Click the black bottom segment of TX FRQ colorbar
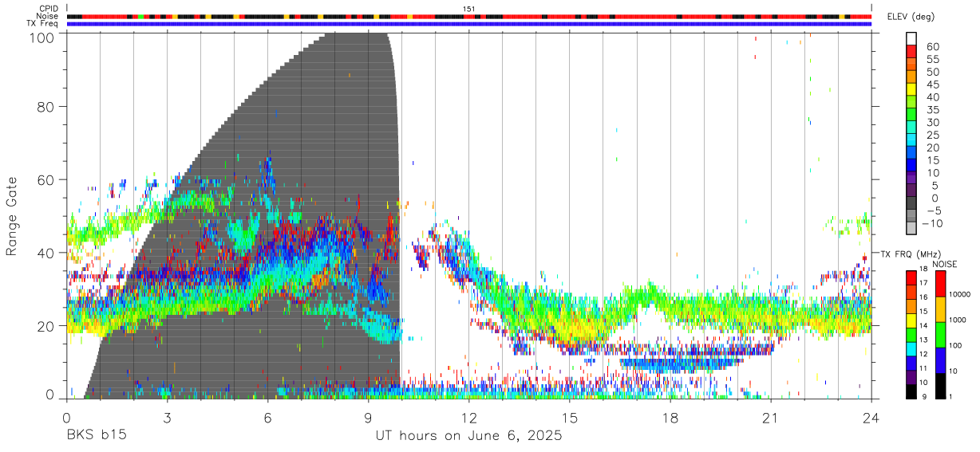This screenshot has width=980, height=452. (911, 392)
